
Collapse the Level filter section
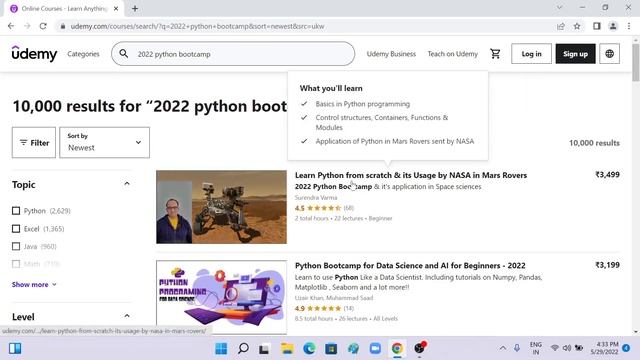coord(127,316)
